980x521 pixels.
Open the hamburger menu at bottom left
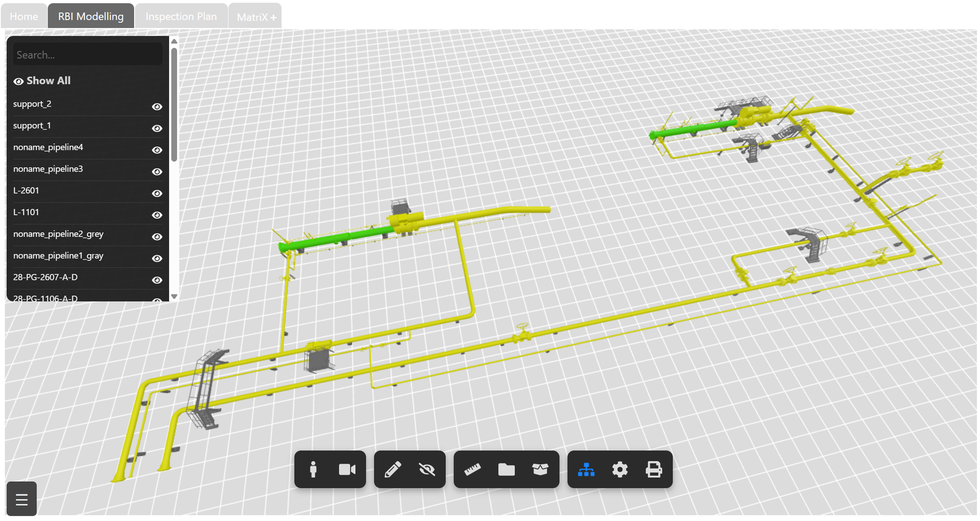(21, 500)
